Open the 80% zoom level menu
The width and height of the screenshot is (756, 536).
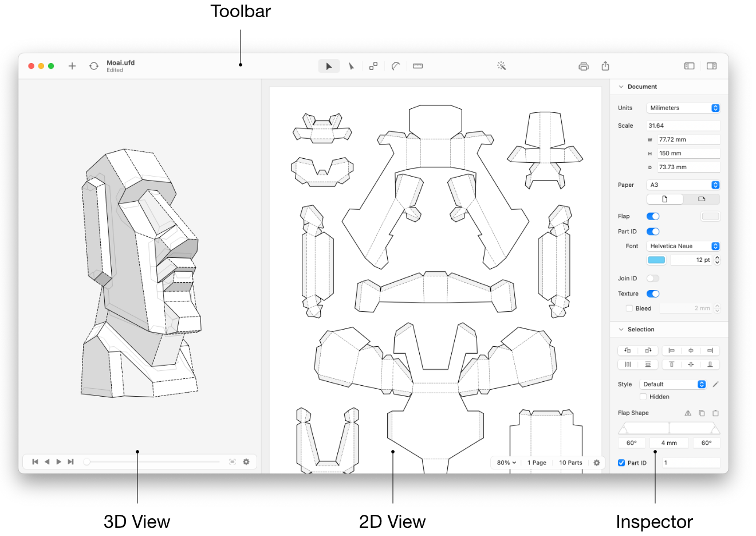[506, 463]
